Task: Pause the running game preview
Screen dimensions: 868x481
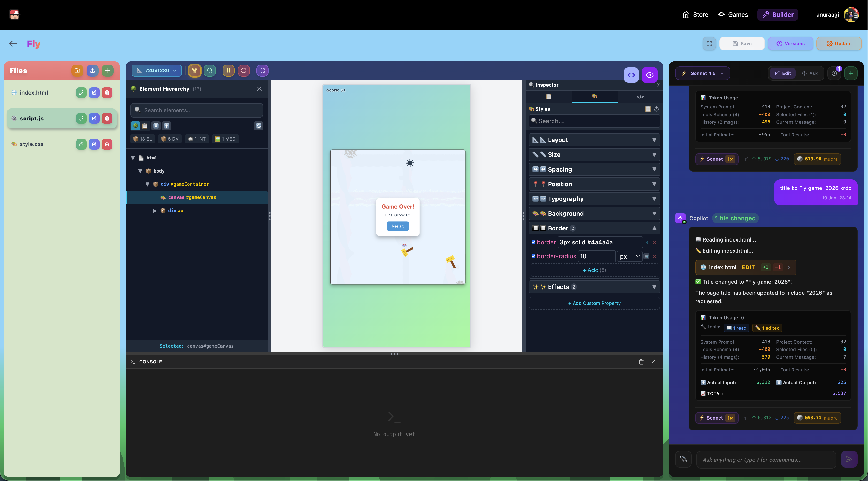Action: (229, 71)
